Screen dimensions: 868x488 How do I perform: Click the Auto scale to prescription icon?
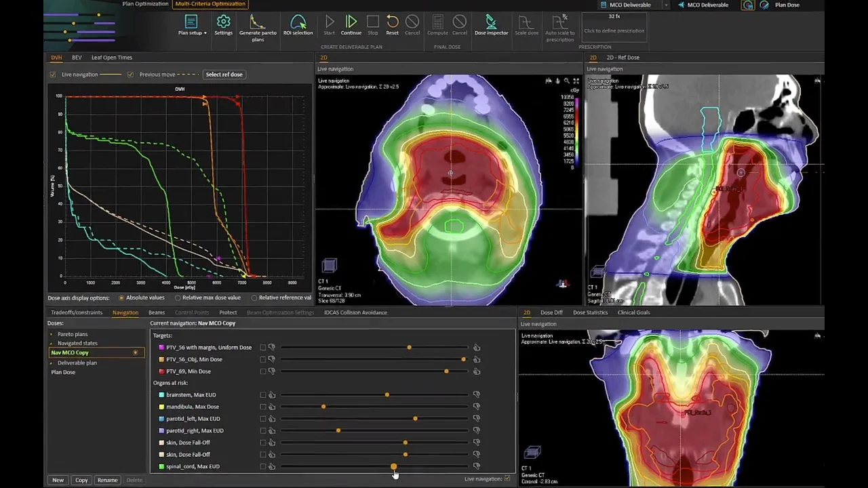pyautogui.click(x=559, y=22)
